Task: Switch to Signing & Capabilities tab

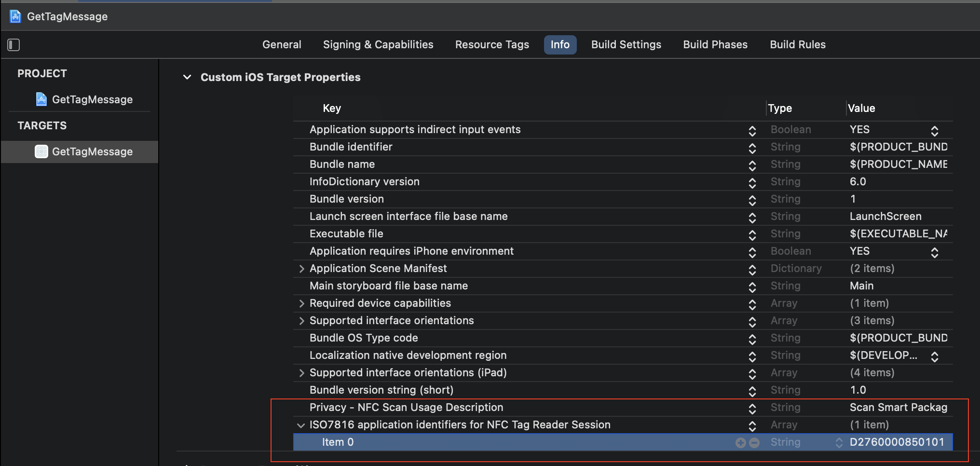Action: [x=378, y=44]
